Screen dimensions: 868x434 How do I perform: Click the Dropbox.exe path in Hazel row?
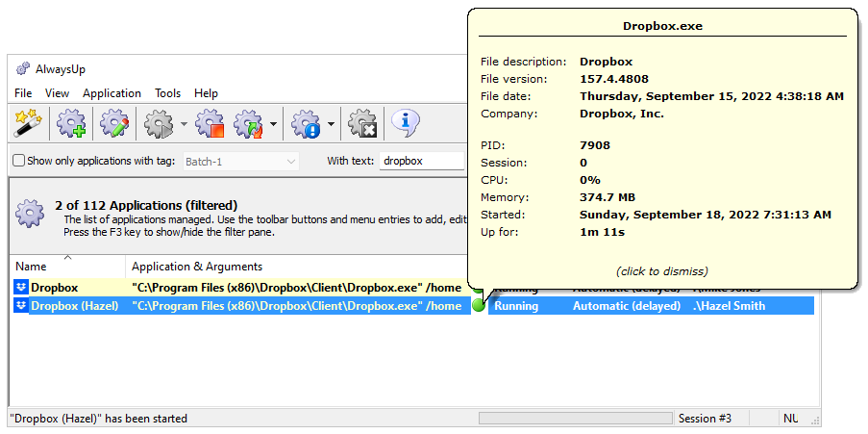click(296, 306)
